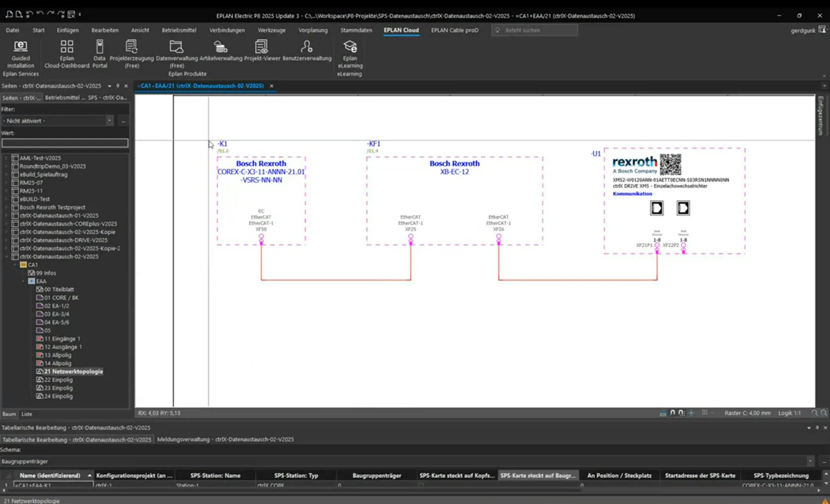Switch to the Meldungsverwaltung tab

pyautogui.click(x=225, y=439)
